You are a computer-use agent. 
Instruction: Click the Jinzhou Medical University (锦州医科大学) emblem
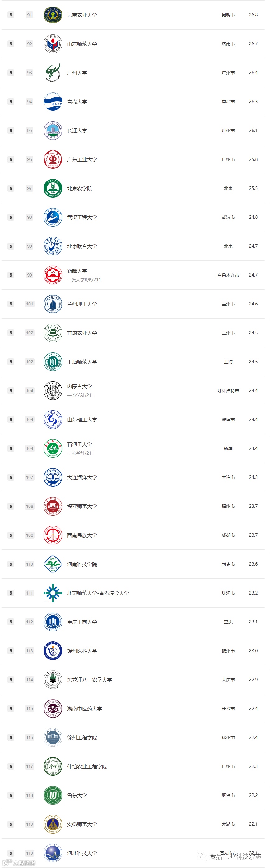(53, 651)
